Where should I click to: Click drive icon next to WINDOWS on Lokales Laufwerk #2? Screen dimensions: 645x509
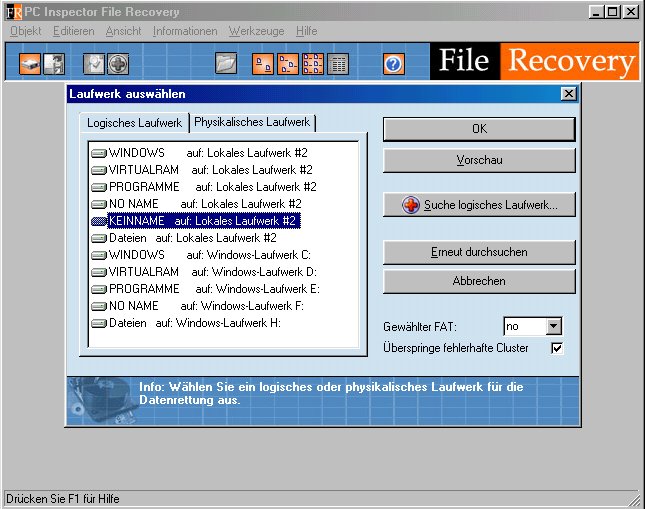(99, 153)
